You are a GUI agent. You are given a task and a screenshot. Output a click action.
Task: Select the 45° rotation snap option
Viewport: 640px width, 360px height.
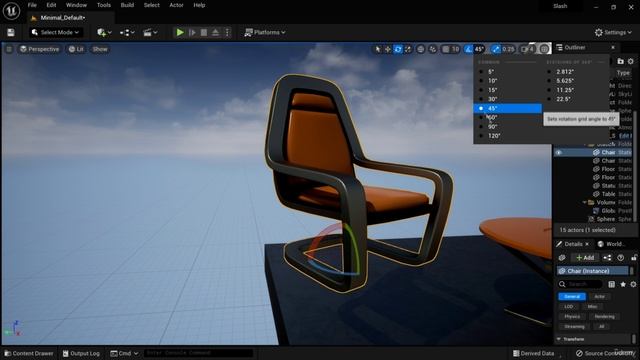(x=508, y=108)
